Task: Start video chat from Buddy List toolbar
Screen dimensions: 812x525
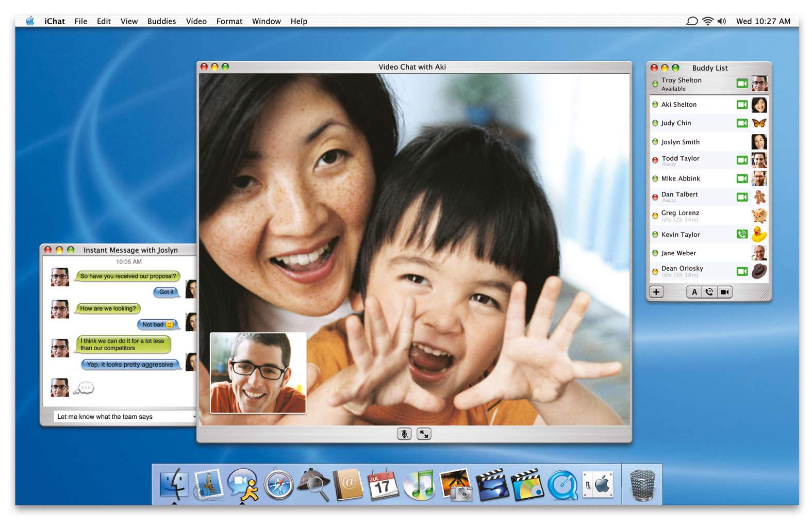Action: tap(724, 292)
